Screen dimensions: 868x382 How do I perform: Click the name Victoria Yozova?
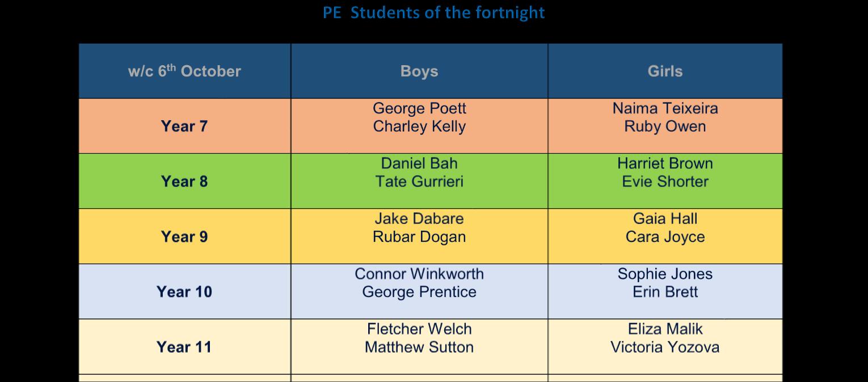pyautogui.click(x=665, y=347)
